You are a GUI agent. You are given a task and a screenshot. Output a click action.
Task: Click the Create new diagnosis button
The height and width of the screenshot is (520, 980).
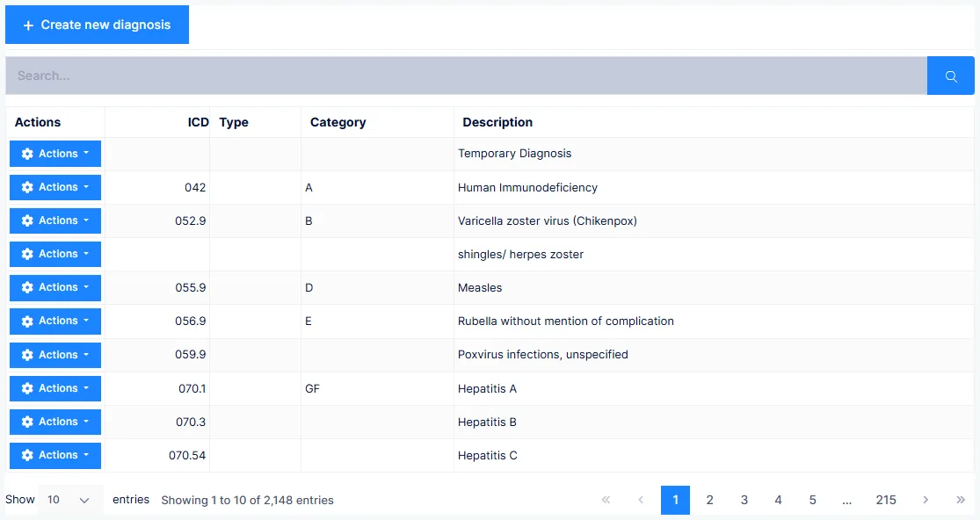click(97, 25)
